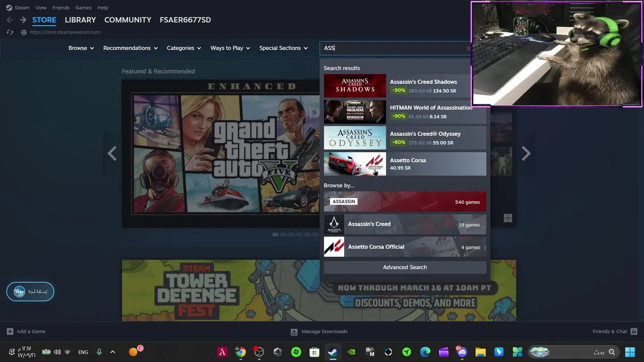Viewport: 644px width, 362px height.
Task: Open Friends & Chat text
Action: point(610,332)
